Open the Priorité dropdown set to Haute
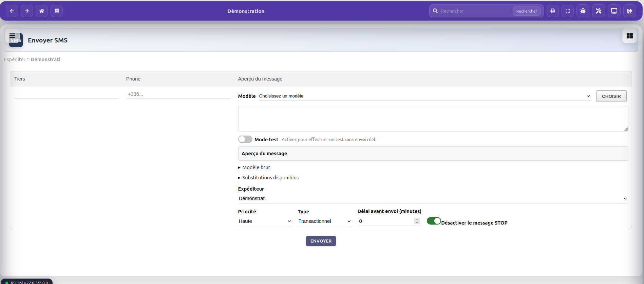Viewport: 644px width, 284px height. pos(265,221)
